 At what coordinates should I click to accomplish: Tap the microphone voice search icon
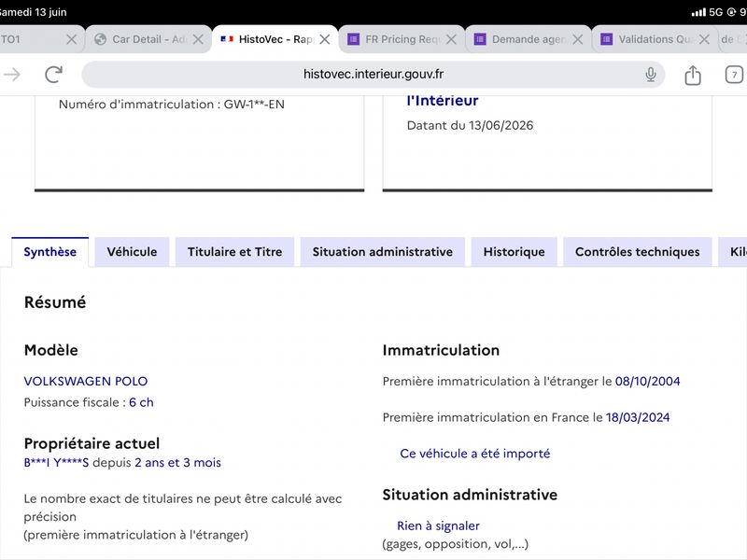coord(651,75)
